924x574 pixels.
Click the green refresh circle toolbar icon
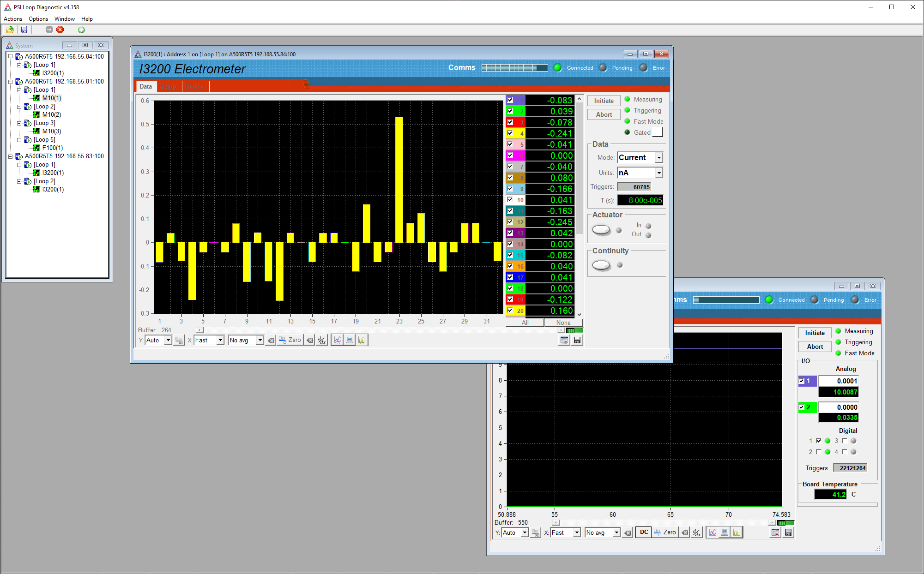point(81,30)
